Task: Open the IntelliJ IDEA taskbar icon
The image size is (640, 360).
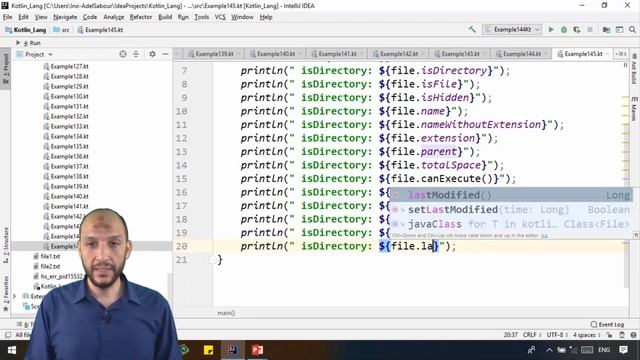Action: pyautogui.click(x=233, y=350)
